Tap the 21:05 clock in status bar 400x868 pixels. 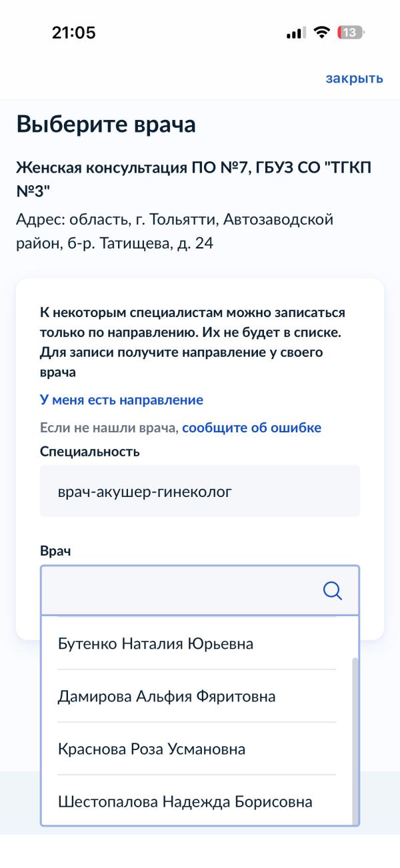pos(74,33)
